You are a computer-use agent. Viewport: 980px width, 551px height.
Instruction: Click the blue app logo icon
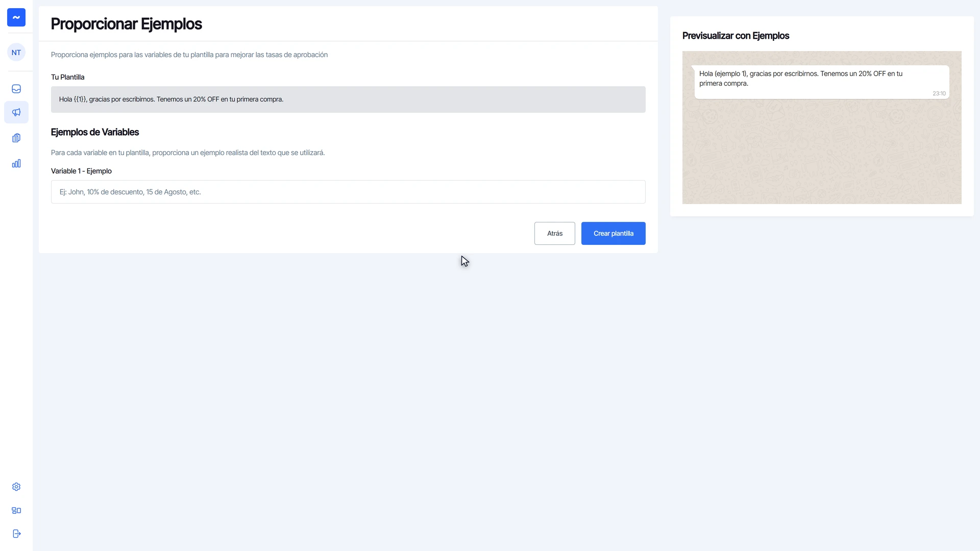[16, 17]
